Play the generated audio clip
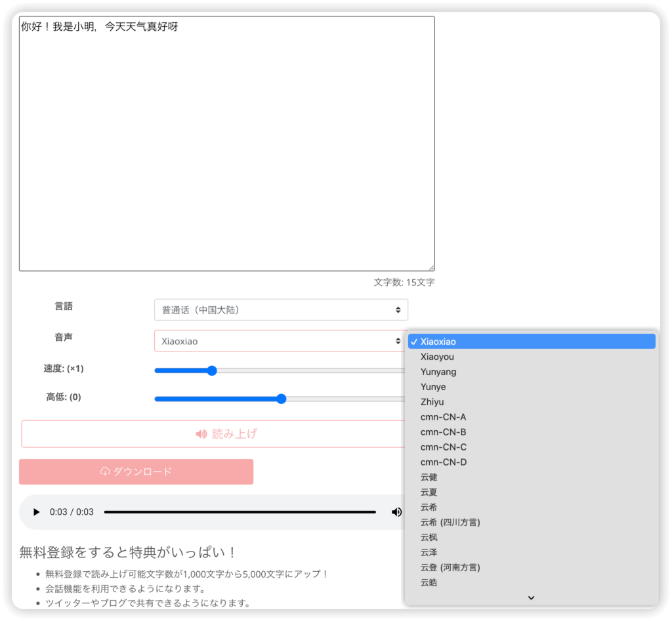Image resolution: width=672 pixels, height=621 pixels. click(37, 512)
